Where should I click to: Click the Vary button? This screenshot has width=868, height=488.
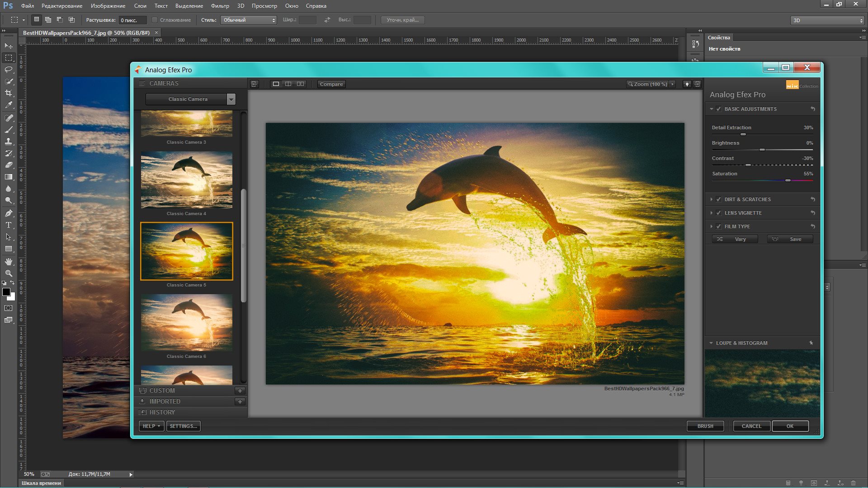click(735, 239)
